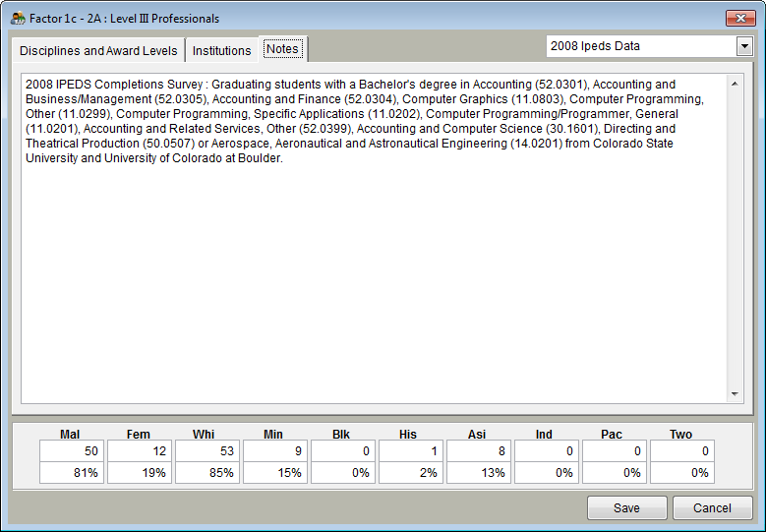This screenshot has height=532, width=766.
Task: Click the Blk count field showing 0
Action: point(343,451)
